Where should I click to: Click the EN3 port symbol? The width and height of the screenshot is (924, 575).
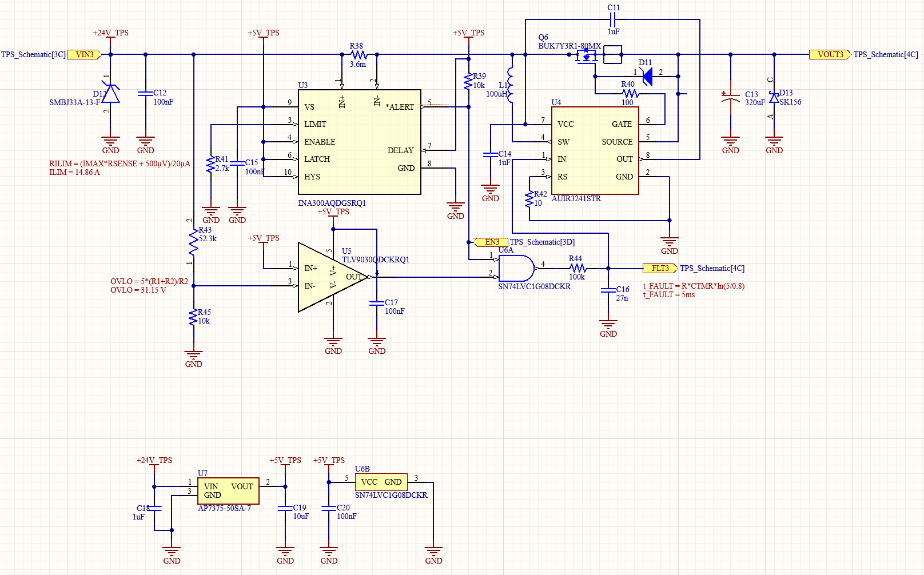pyautogui.click(x=491, y=242)
